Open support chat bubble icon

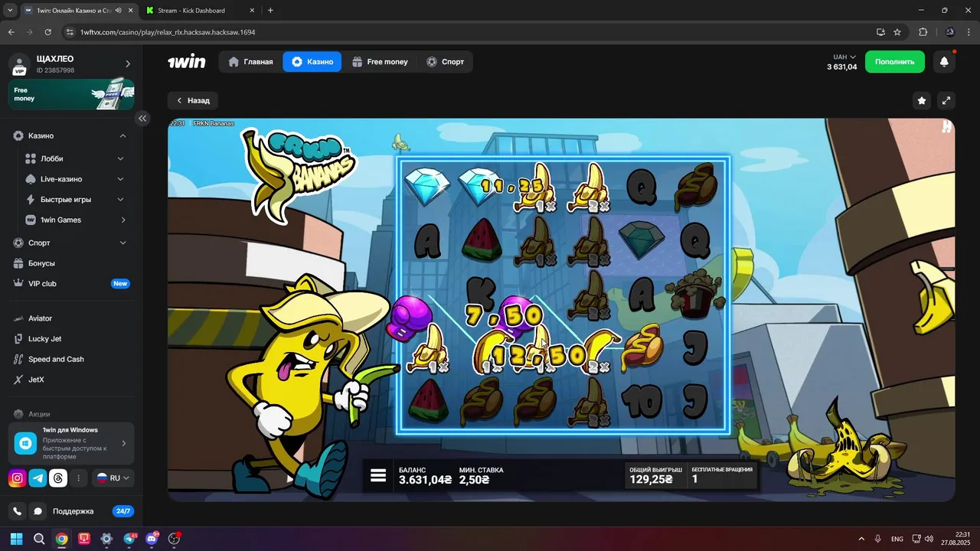[38, 511]
